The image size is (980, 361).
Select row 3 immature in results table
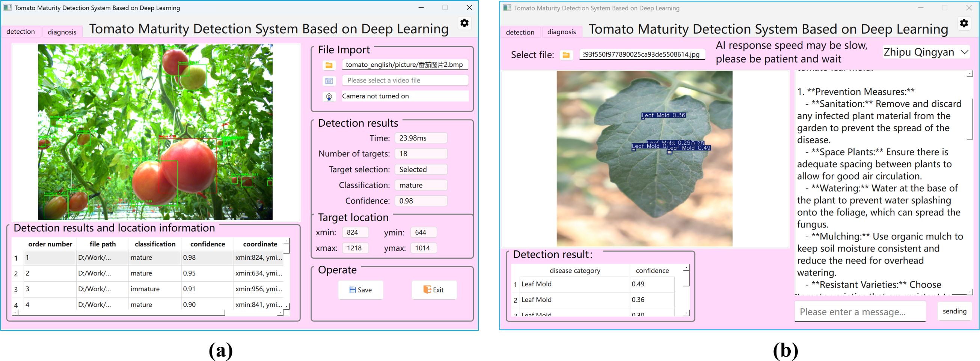point(145,289)
